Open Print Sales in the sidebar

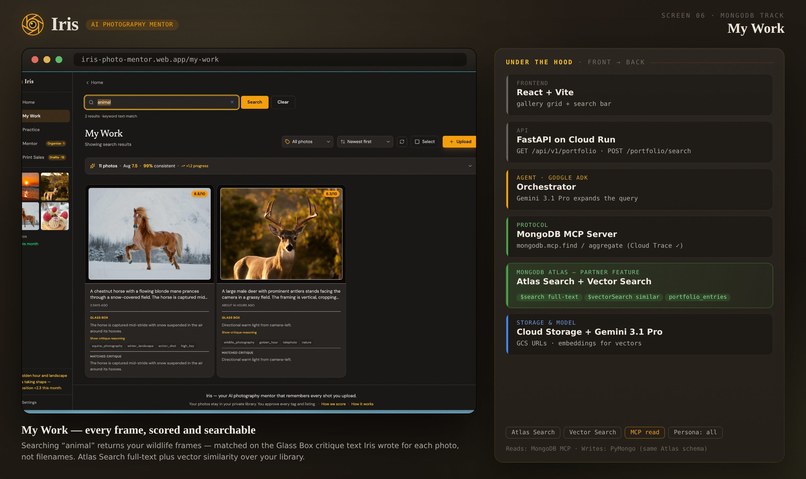[33, 157]
